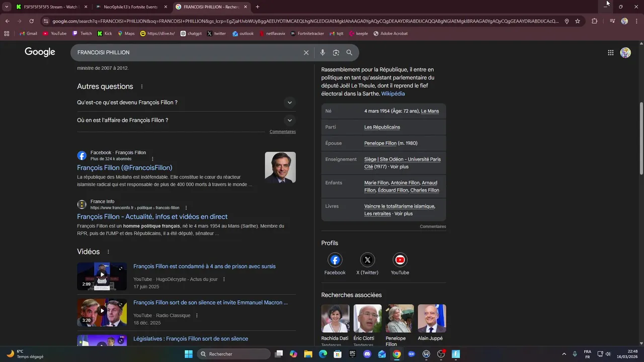This screenshot has width=644, height=362.
Task: Focus the Google search input field
Action: tap(186, 52)
